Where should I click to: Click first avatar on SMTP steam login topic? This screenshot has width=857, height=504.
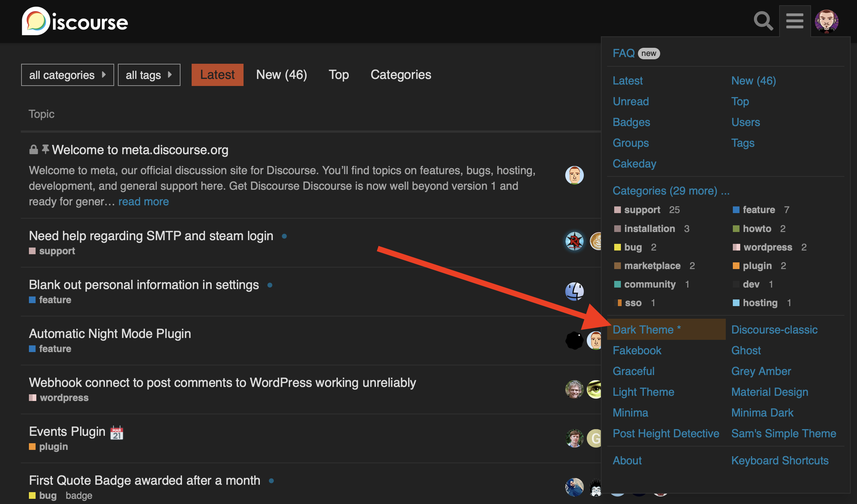coord(575,241)
